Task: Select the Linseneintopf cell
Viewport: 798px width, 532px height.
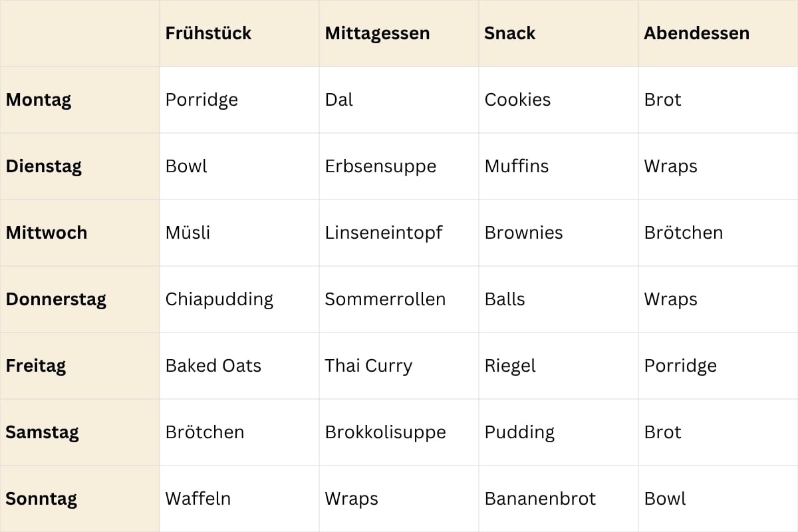Action: coord(384,233)
